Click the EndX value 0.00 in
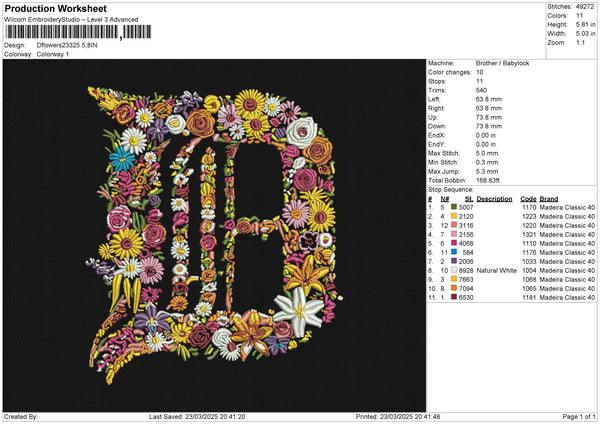Image resolution: width=600 pixels, height=424 pixels. tap(486, 135)
